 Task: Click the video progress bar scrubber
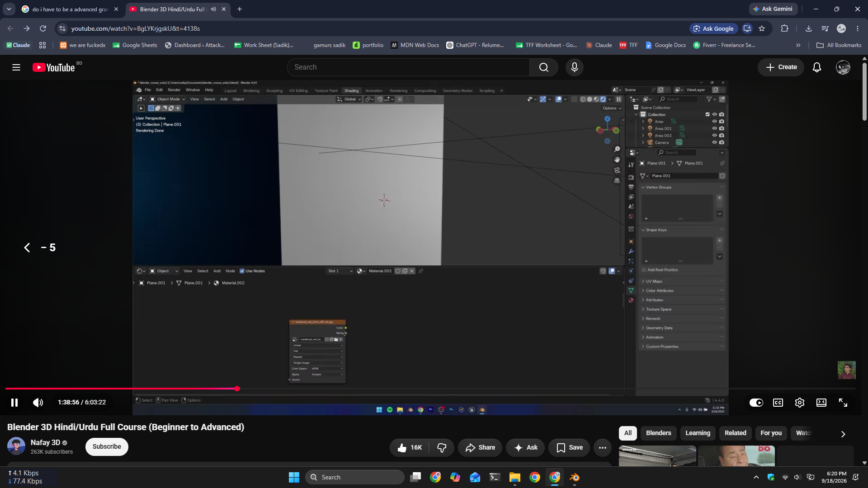tap(237, 389)
